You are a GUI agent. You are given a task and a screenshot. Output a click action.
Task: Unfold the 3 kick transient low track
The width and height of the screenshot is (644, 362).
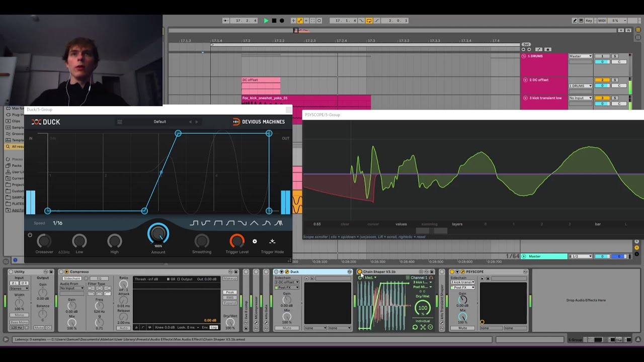tap(525, 98)
